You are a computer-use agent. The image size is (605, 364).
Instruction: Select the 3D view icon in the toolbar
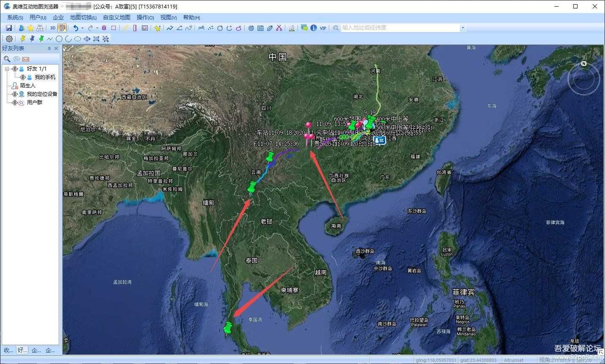point(52,28)
